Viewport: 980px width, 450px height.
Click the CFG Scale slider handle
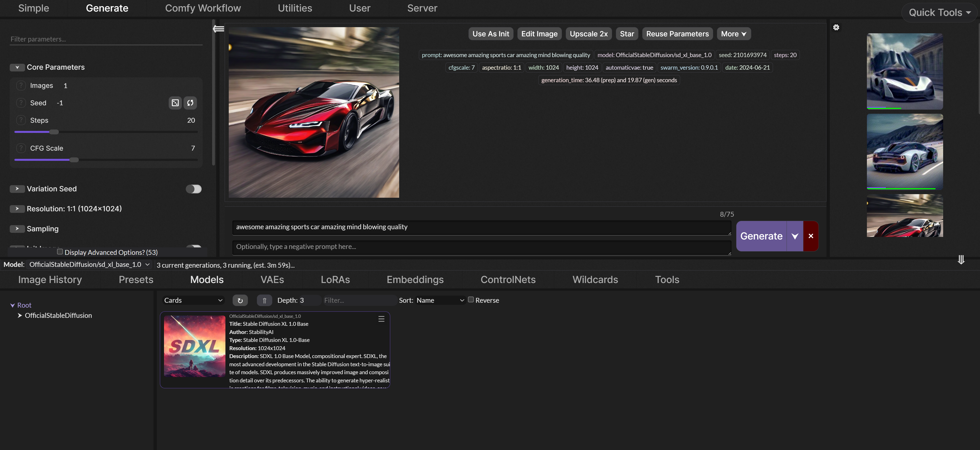(74, 160)
